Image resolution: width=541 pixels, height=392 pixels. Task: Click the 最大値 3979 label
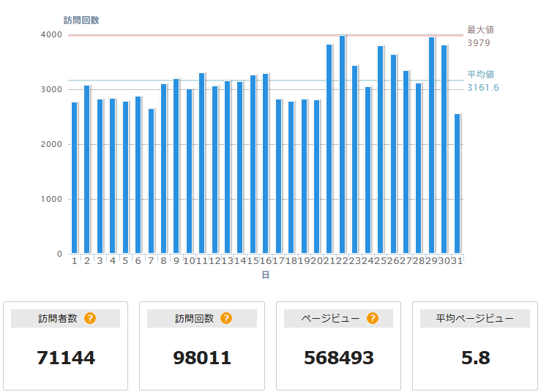point(481,36)
